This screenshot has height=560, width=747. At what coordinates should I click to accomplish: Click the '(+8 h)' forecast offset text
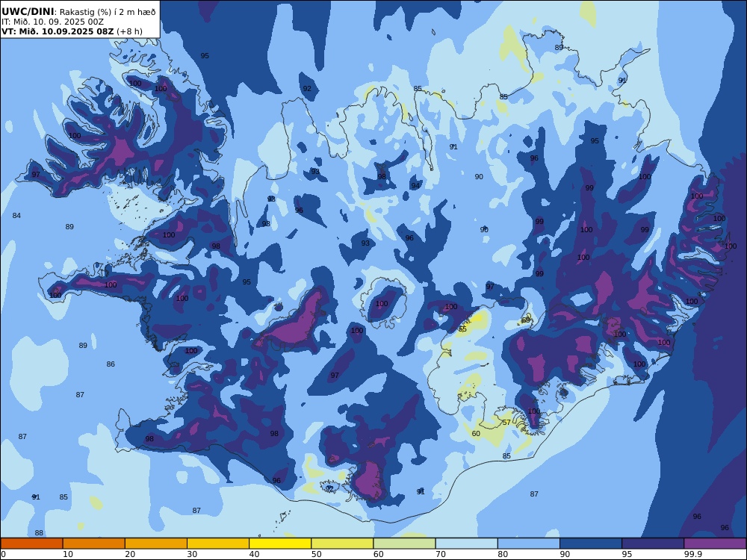click(129, 31)
